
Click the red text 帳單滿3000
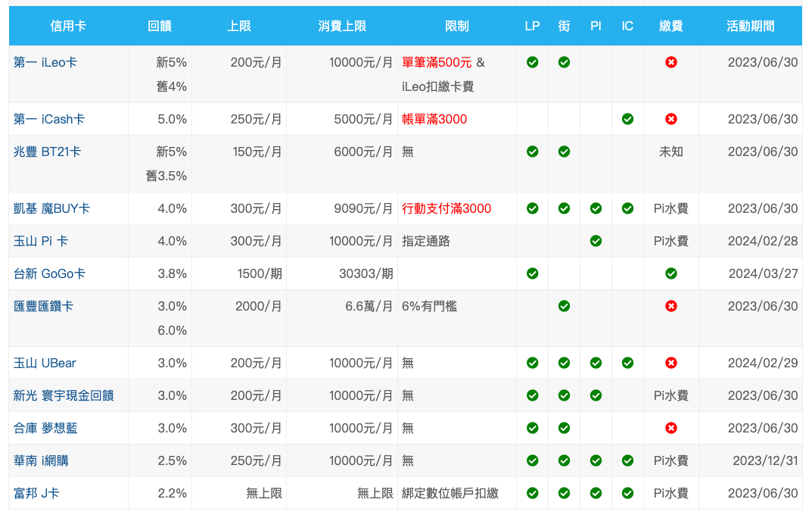click(x=434, y=119)
